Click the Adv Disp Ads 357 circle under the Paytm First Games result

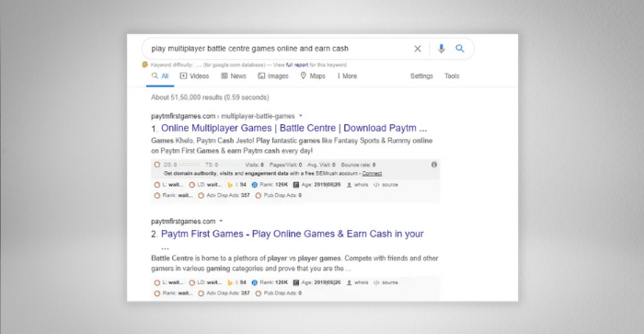click(x=201, y=294)
